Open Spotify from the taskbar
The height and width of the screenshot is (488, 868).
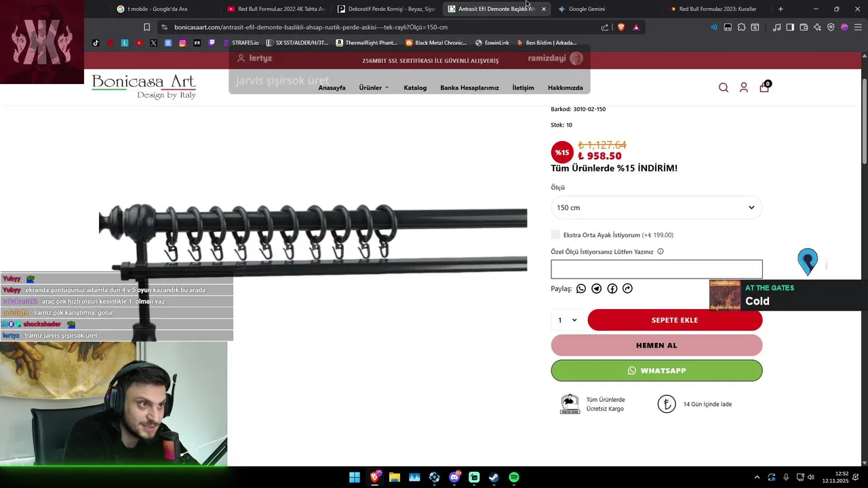(514, 477)
